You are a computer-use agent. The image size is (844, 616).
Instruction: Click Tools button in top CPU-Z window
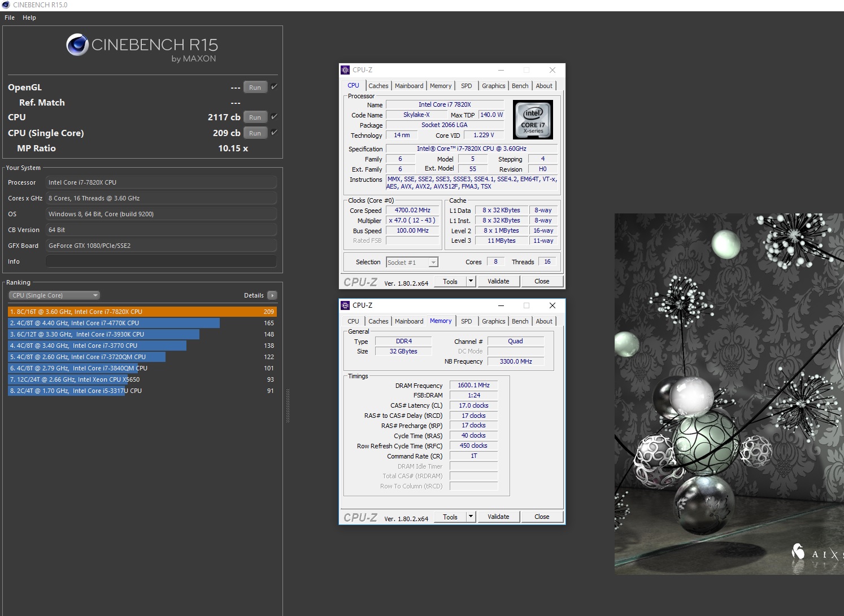tap(450, 281)
